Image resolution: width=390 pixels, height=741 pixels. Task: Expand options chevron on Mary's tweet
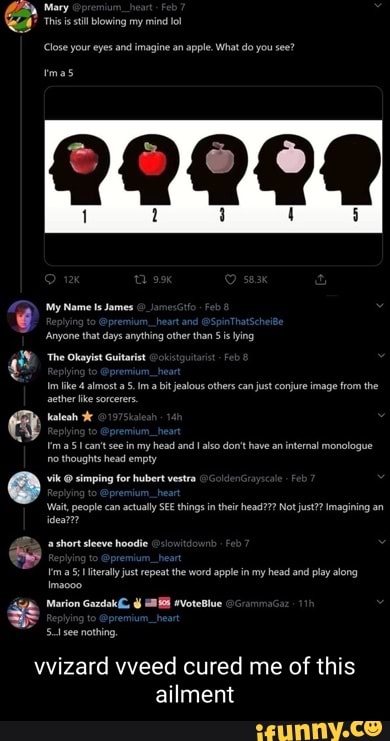click(376, 6)
